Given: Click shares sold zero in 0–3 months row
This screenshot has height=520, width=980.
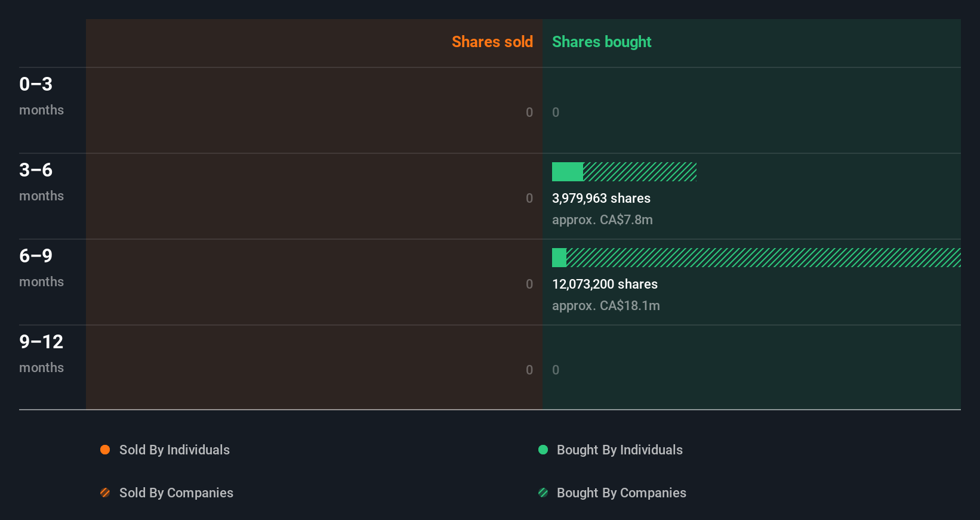Looking at the screenshot, I should (x=529, y=112).
